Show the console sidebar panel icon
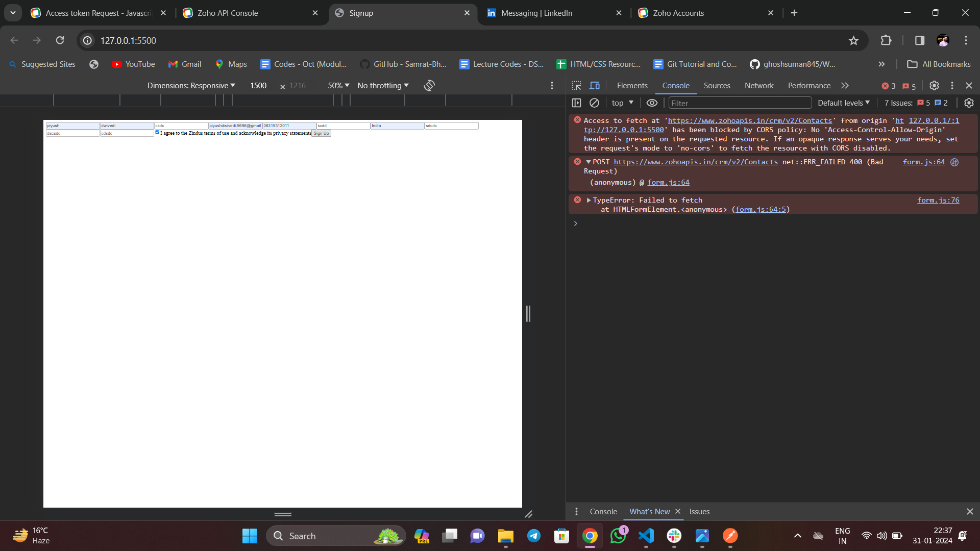 point(576,103)
